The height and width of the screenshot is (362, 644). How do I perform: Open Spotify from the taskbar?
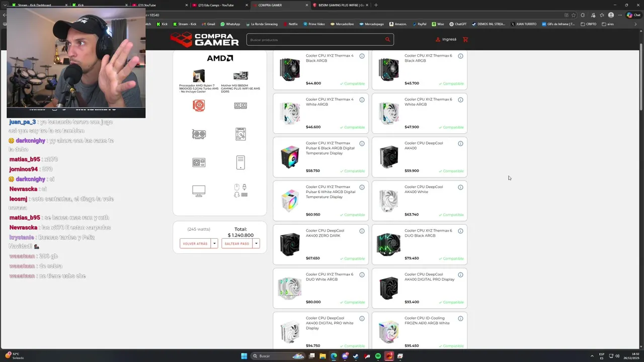[x=378, y=356]
